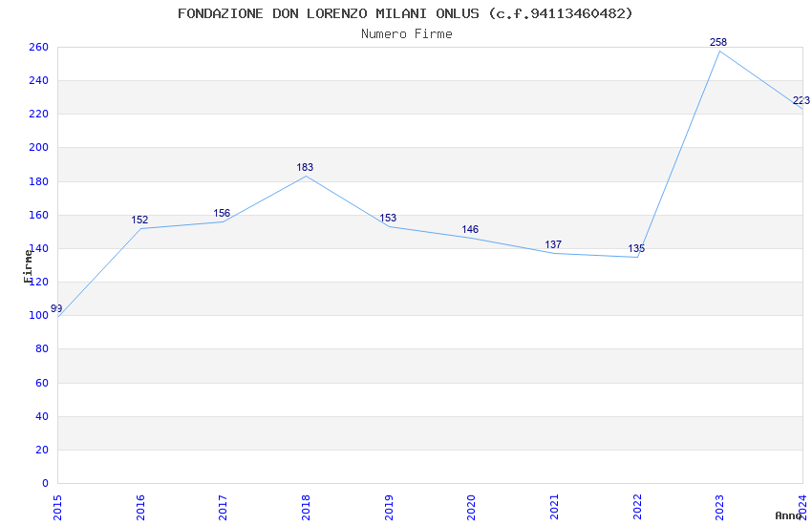Click the 200 y-axis tick label
Screen dimensions: 812x525
(38, 148)
